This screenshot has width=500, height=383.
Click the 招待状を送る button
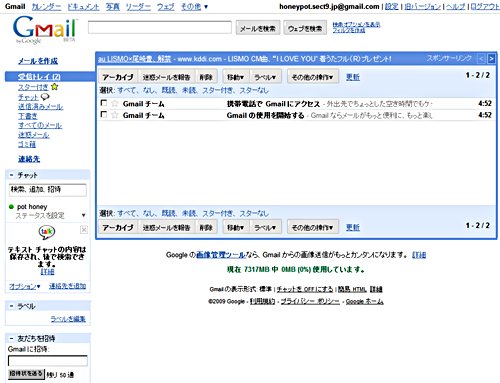tap(26, 374)
